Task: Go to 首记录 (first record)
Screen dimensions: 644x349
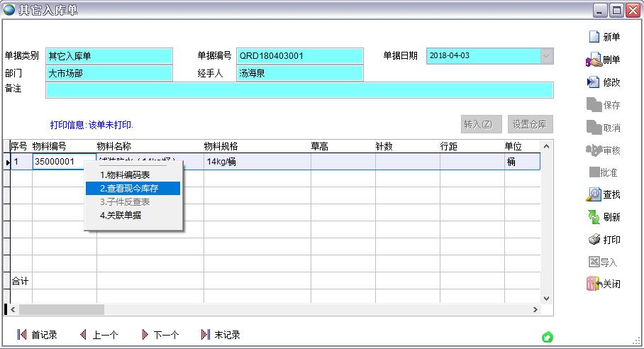Action: pos(37,335)
